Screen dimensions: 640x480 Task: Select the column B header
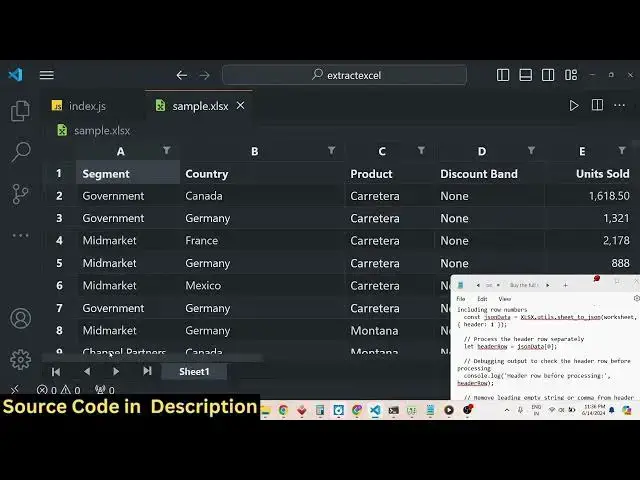point(254,151)
